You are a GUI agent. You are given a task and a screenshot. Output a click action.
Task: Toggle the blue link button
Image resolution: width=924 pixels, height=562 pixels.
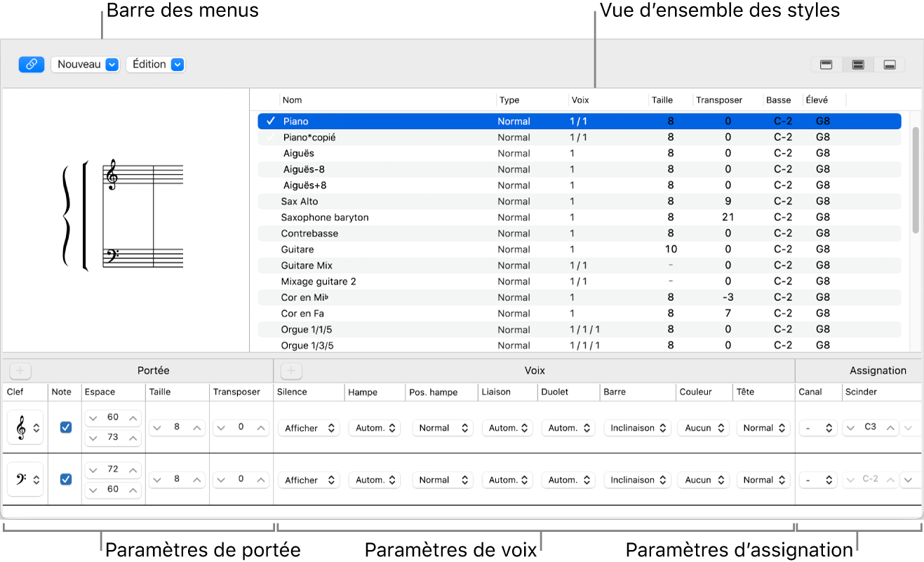click(32, 65)
